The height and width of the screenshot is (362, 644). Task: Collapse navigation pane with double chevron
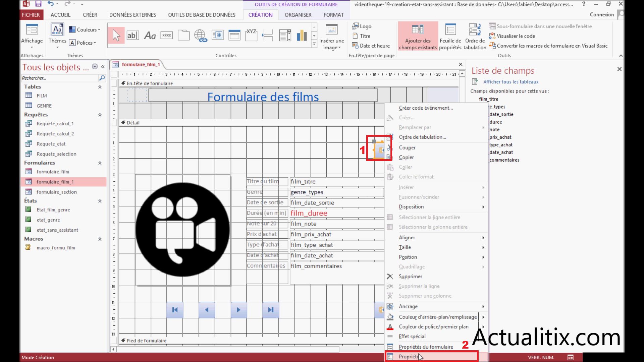tap(103, 67)
